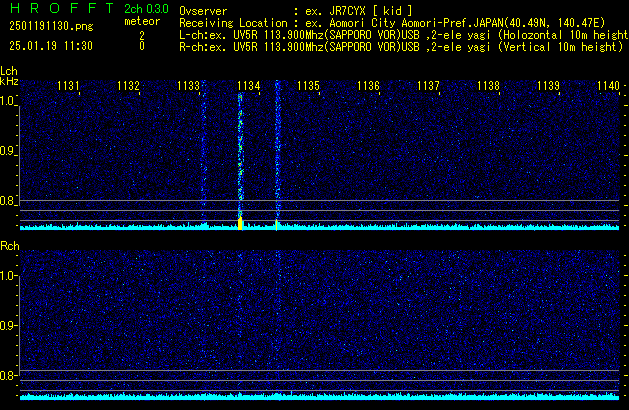Click the thick yellow power spike in Lch

pyautogui.click(x=240, y=224)
